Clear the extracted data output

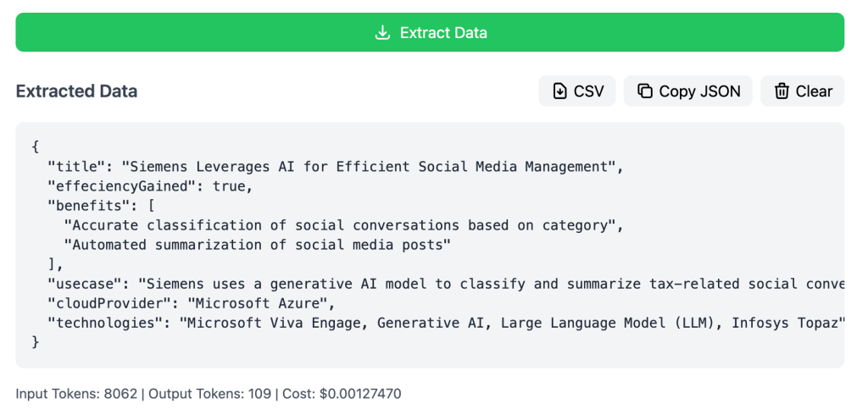pyautogui.click(x=802, y=91)
